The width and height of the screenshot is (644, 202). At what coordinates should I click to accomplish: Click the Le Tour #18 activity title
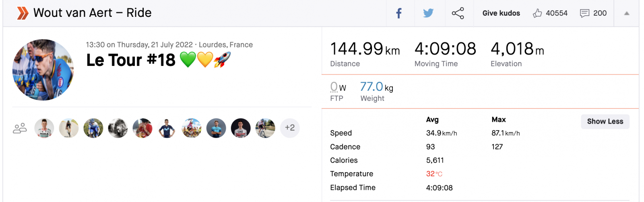pos(131,60)
